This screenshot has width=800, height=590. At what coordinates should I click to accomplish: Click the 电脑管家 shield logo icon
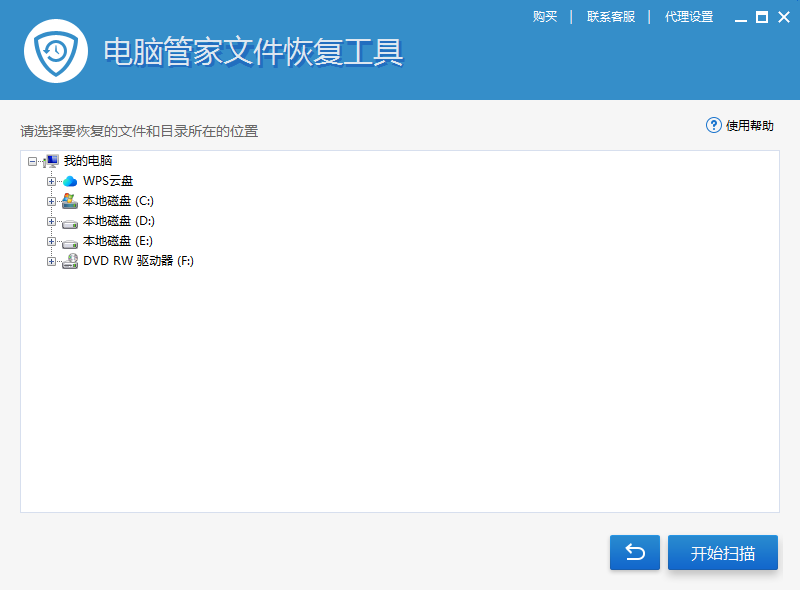pyautogui.click(x=55, y=50)
